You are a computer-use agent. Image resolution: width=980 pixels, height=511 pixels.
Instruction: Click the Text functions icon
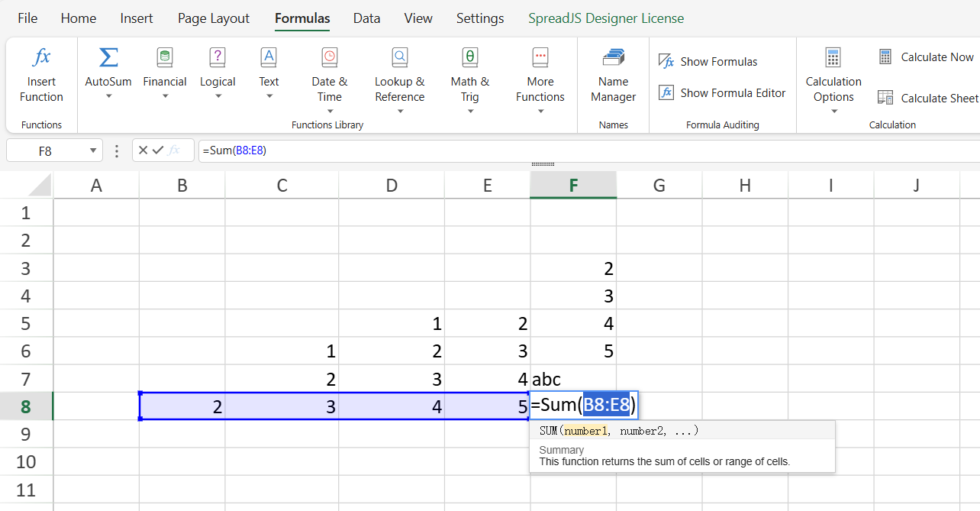coord(269,57)
